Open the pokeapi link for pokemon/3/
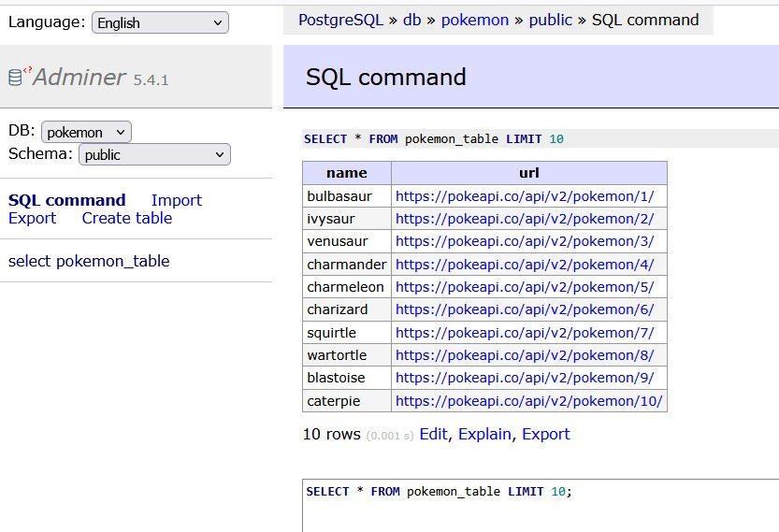Screen dimensions: 779x532 pos(525,241)
